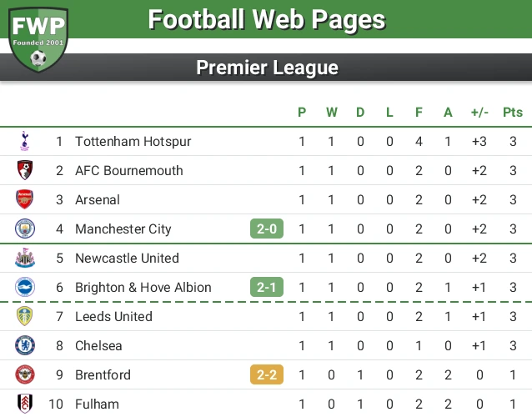Click the AFC Bournemouth club crest
This screenshot has width=532, height=417.
25,170
